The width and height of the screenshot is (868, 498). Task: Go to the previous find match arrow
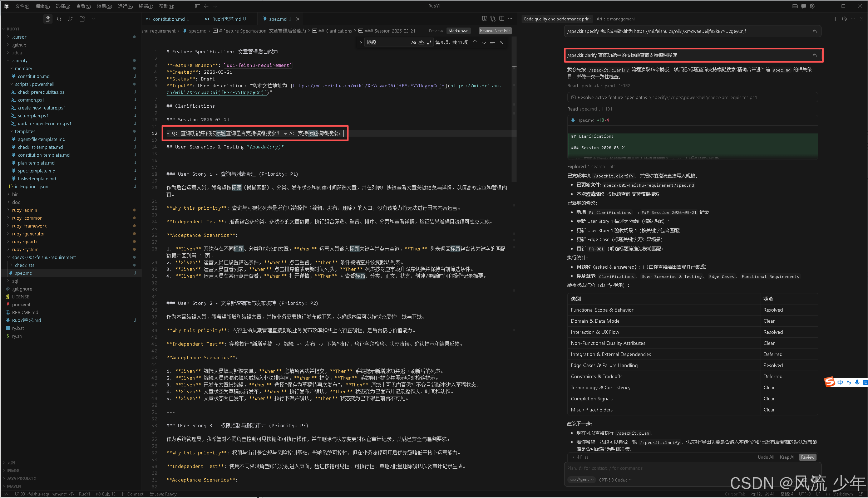pos(475,42)
